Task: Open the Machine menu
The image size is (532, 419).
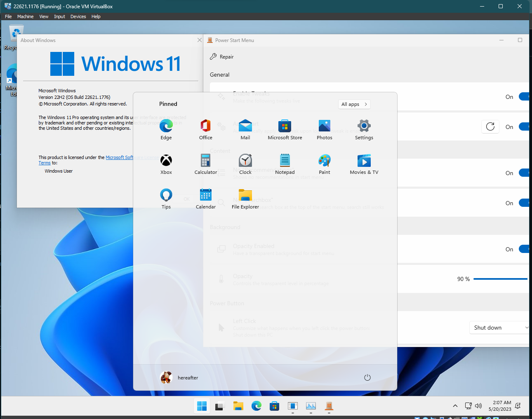Action: coord(26,16)
